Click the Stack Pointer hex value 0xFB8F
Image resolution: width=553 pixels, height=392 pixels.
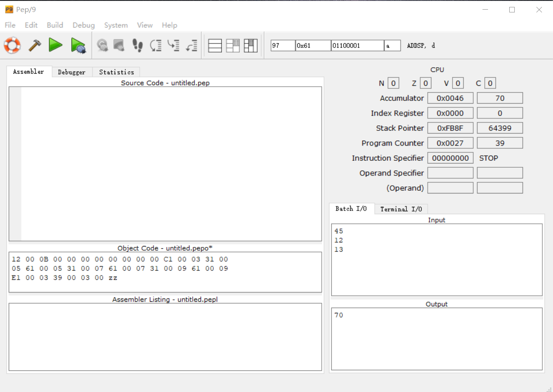point(450,128)
